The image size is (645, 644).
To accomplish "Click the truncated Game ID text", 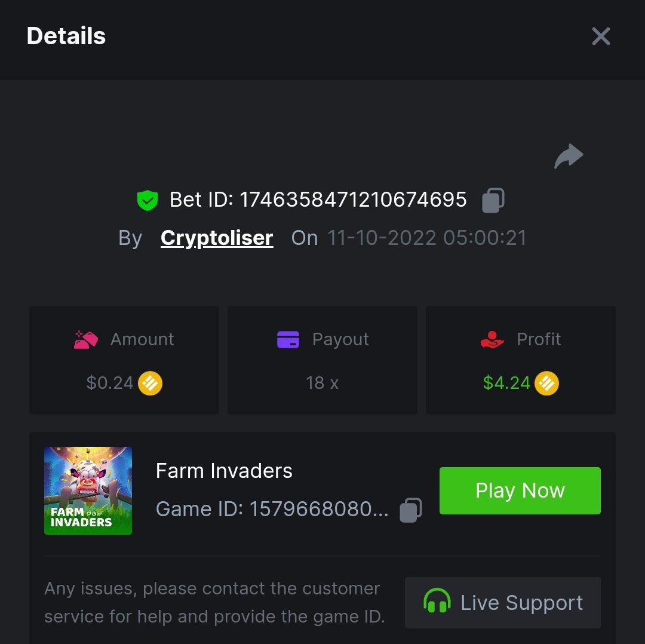I will click(272, 510).
